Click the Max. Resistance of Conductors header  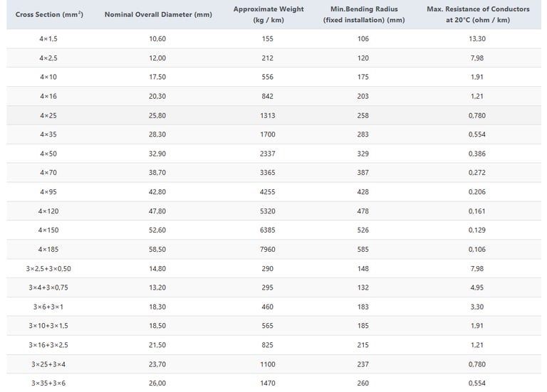click(x=478, y=14)
